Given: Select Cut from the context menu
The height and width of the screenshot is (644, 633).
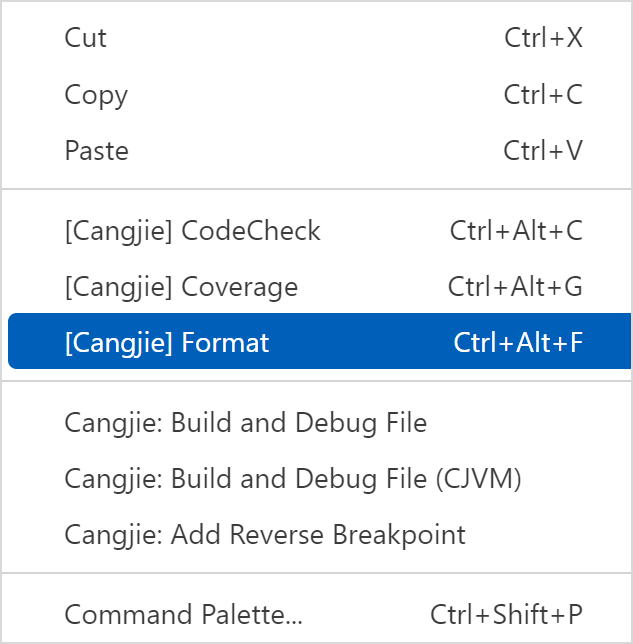Looking at the screenshot, I should (x=86, y=38).
